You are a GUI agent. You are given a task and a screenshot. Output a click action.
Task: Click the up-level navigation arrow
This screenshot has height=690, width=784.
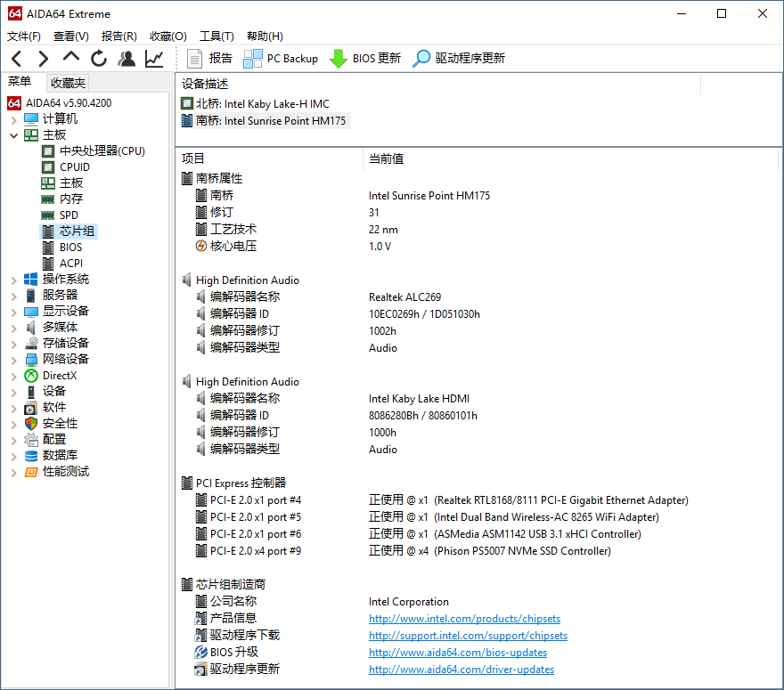tap(70, 59)
